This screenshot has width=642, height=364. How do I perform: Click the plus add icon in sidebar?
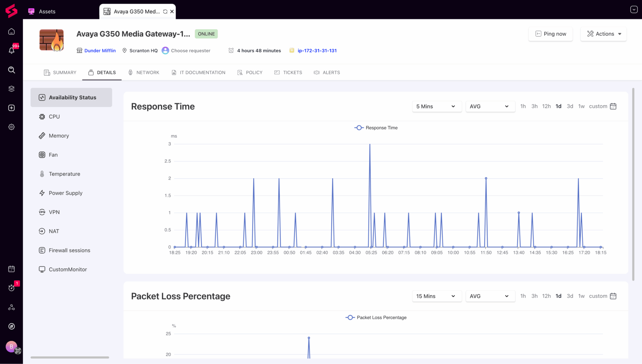pos(12,108)
